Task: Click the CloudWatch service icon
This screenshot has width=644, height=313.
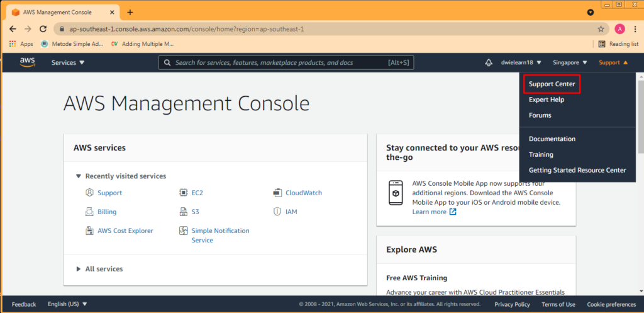Action: pos(277,193)
